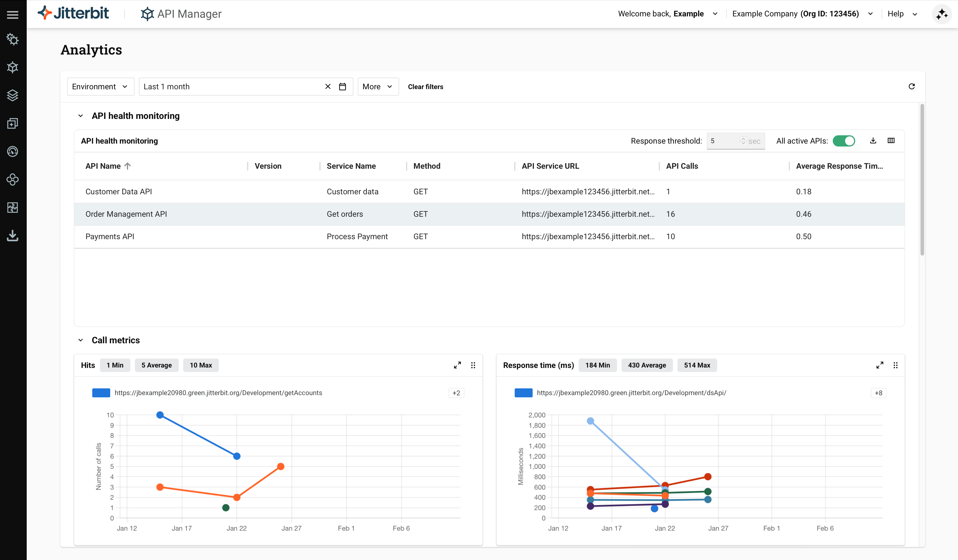Click the download icon in sidebar

coord(13,236)
